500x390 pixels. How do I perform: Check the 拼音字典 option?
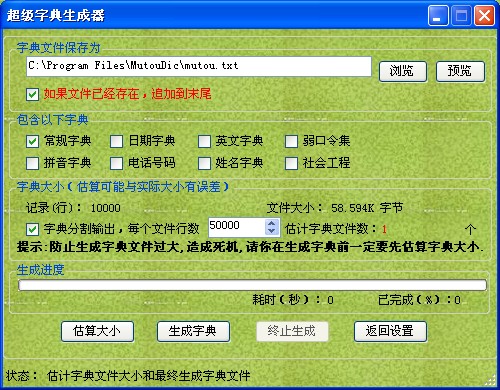click(x=33, y=163)
